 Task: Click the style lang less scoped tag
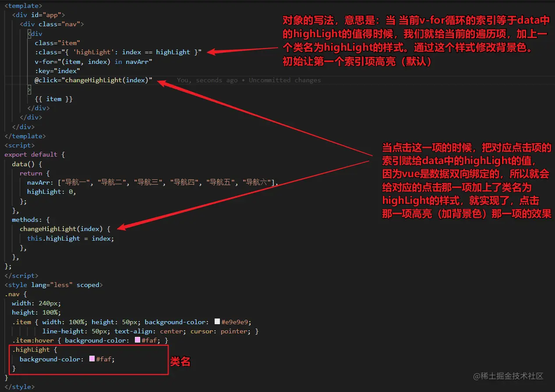pos(53,284)
